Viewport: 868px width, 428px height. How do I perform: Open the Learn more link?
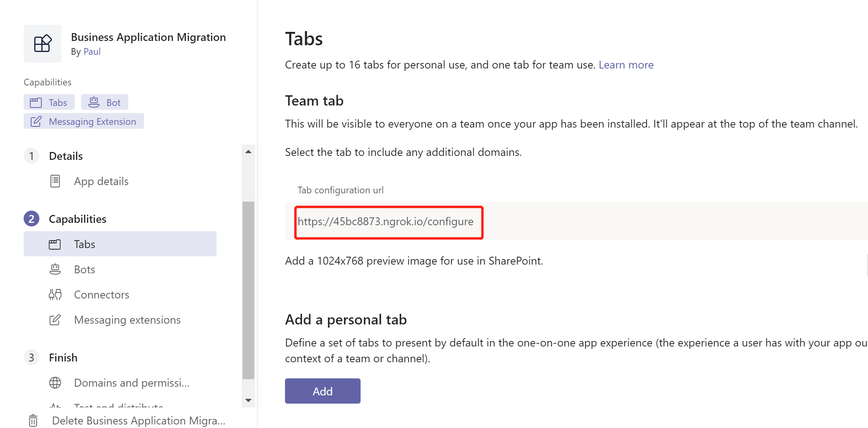(626, 65)
